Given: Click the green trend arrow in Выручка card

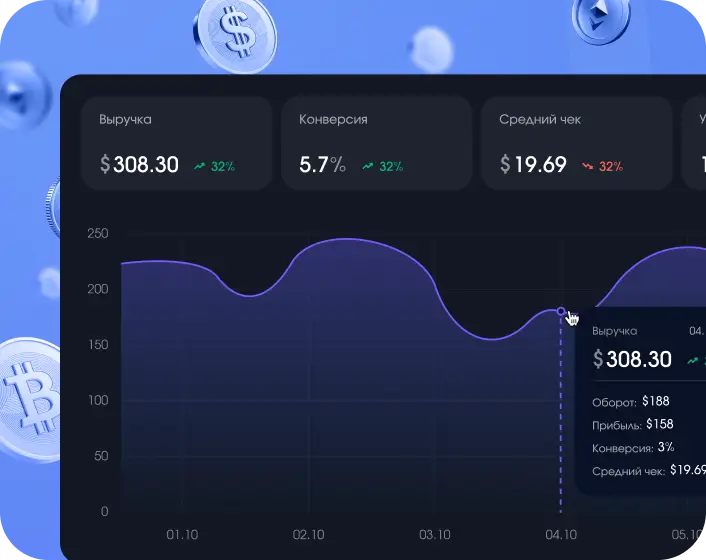Looking at the screenshot, I should tap(199, 167).
